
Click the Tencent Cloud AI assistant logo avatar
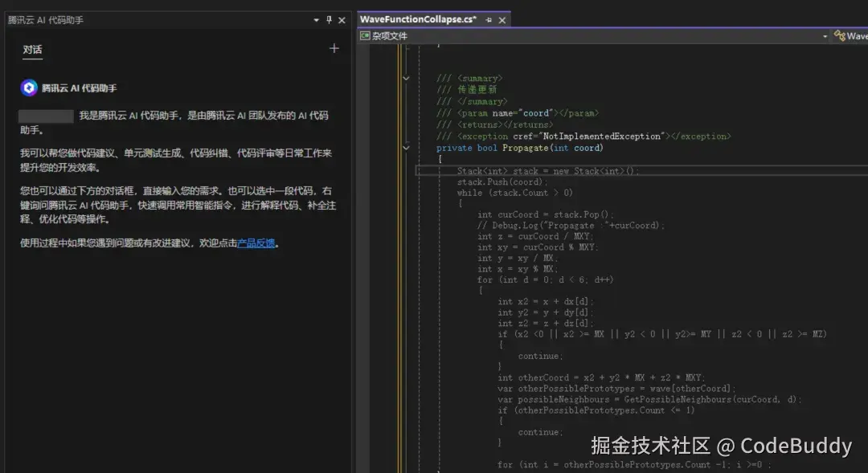pos(29,88)
